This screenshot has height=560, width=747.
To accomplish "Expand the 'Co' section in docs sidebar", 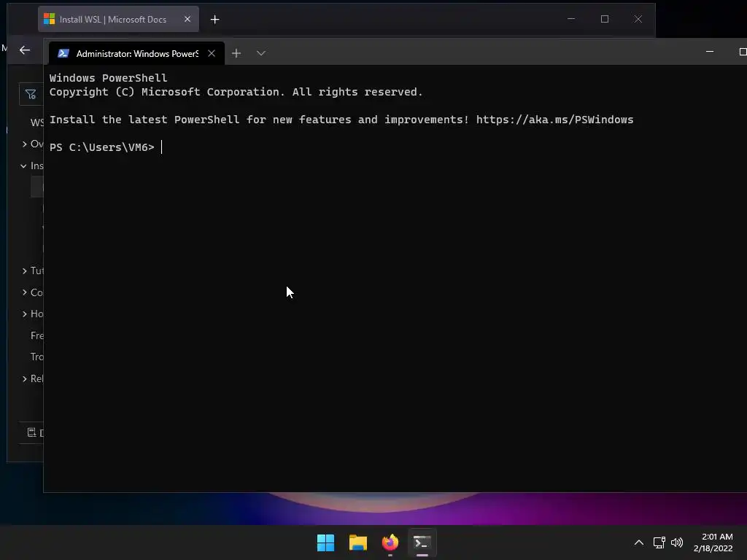I will click(24, 292).
